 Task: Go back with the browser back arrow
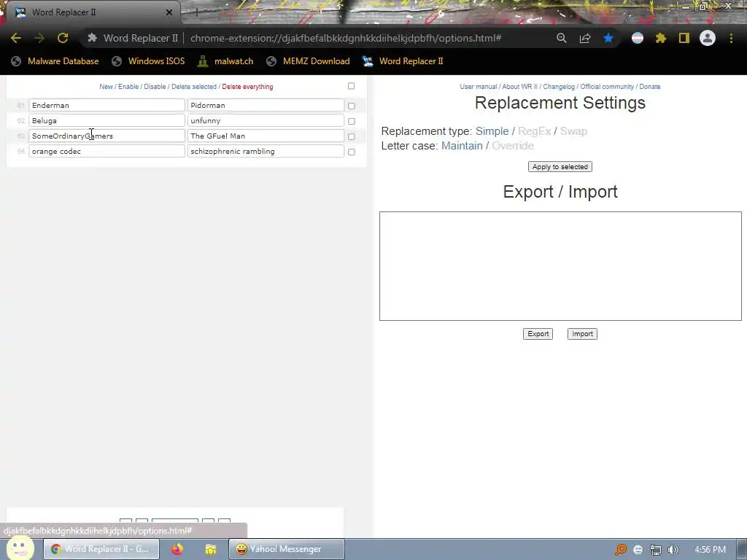pyautogui.click(x=16, y=38)
